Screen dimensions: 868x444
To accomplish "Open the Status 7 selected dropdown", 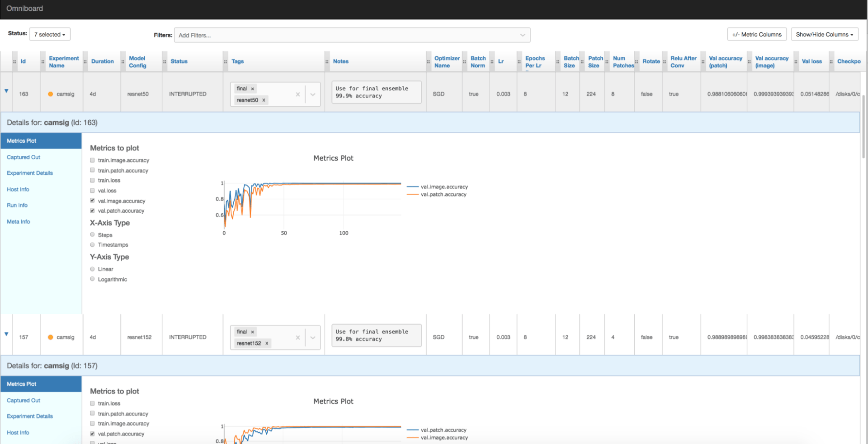I will tap(50, 34).
